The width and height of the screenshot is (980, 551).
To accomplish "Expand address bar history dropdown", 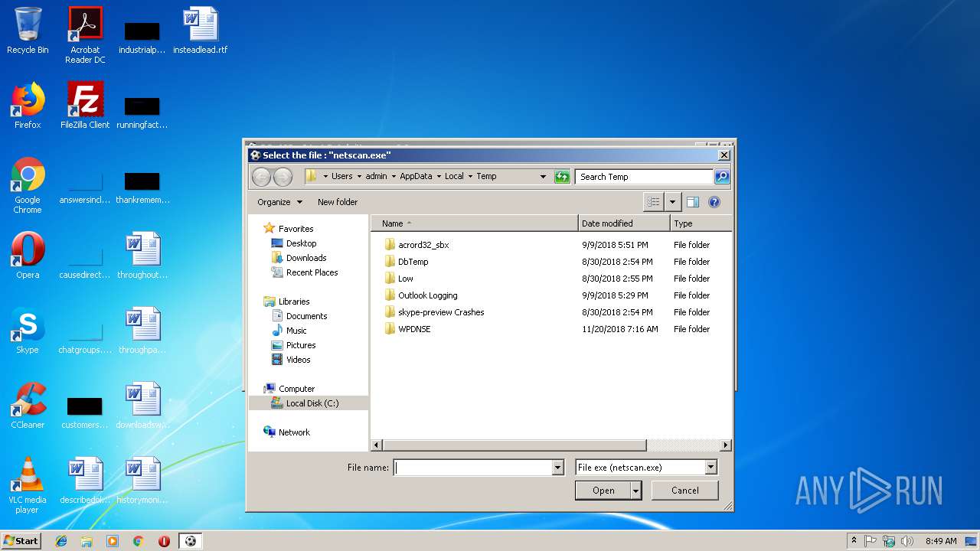I will click(543, 177).
